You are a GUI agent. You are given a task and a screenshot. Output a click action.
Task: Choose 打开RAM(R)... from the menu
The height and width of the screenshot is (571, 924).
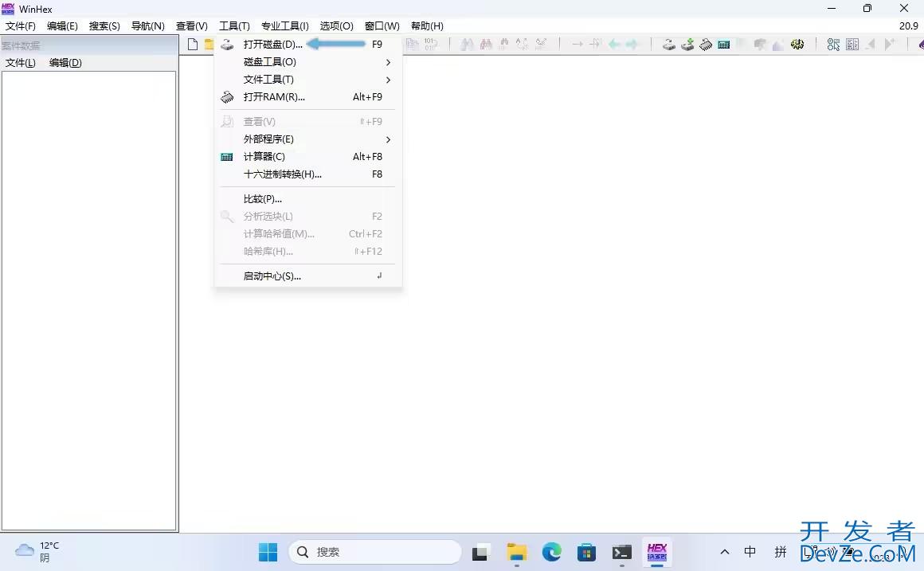tap(308, 97)
